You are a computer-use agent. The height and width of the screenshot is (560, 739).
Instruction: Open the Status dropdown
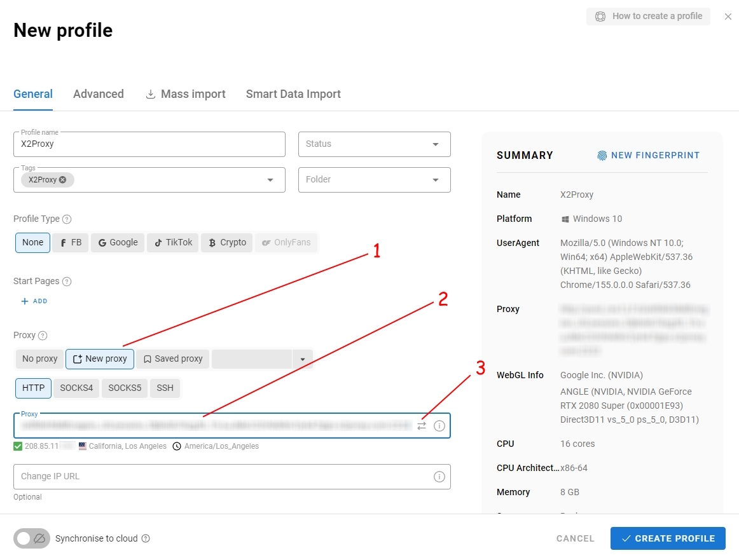pyautogui.click(x=374, y=144)
